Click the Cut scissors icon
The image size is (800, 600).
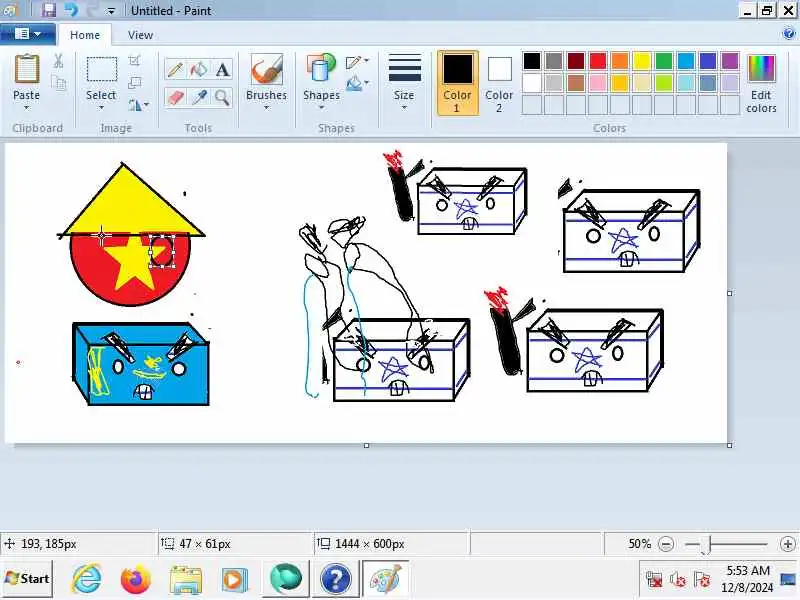tap(59, 61)
